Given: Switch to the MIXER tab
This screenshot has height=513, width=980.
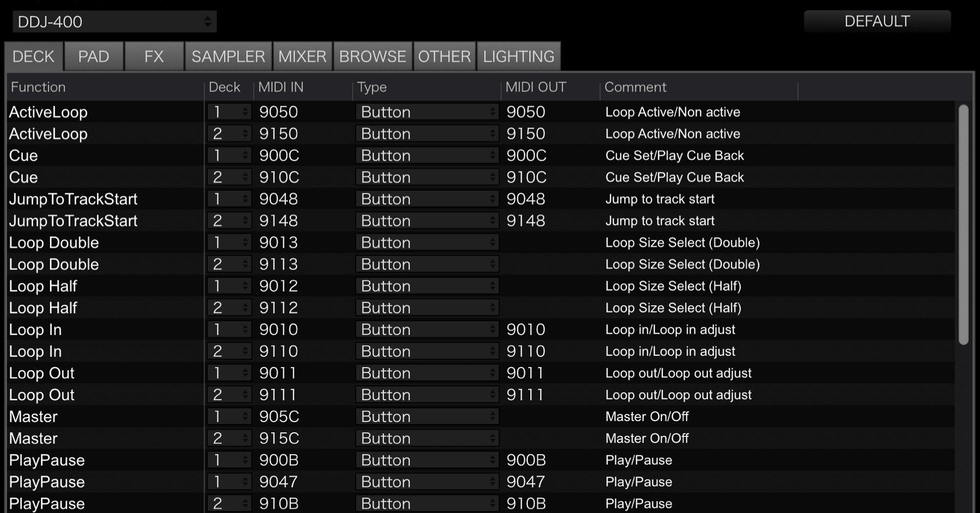Looking at the screenshot, I should (x=302, y=57).
